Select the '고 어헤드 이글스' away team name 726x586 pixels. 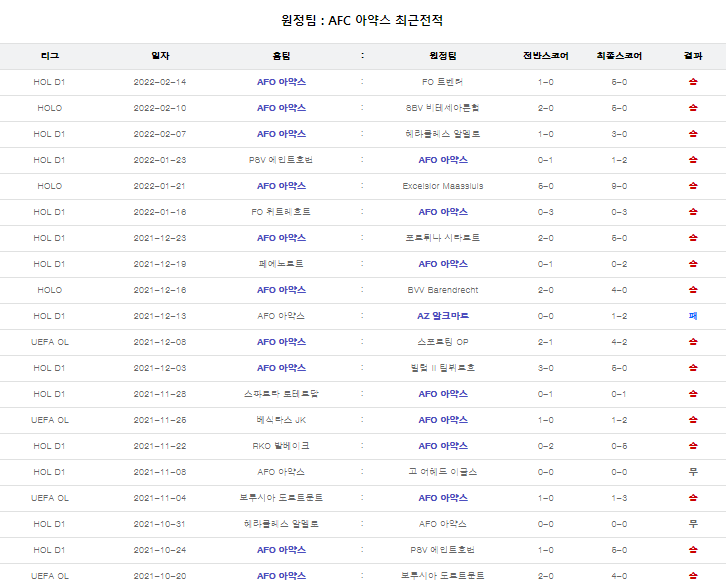point(443,472)
